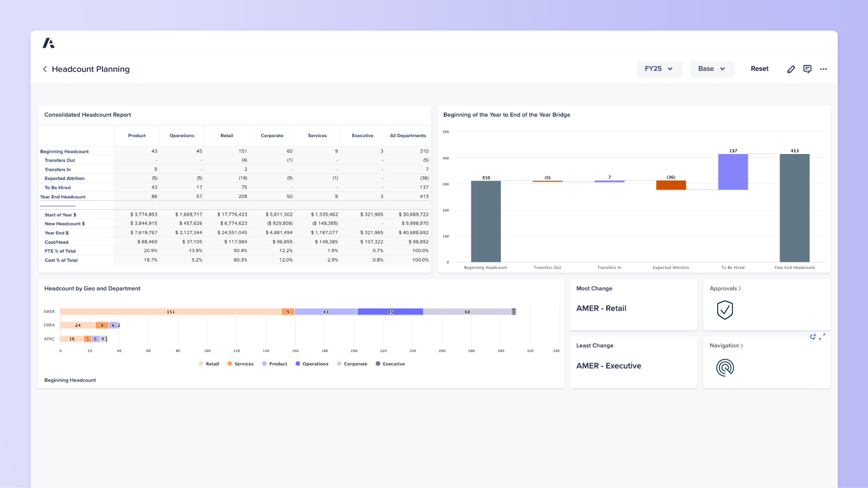Toggle Executive in the chart legend
Viewport: 868px width, 488px height.
393,364
